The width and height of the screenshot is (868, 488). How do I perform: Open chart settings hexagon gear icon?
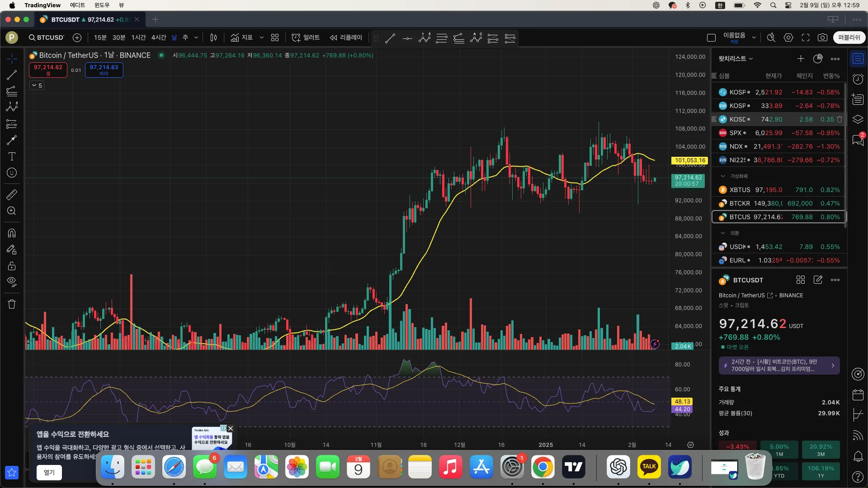pyautogui.click(x=788, y=38)
